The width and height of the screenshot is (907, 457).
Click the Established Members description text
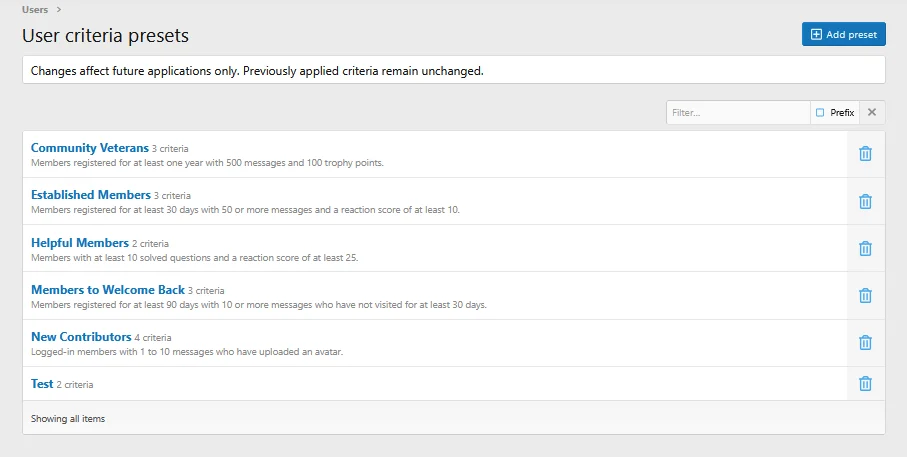click(245, 209)
